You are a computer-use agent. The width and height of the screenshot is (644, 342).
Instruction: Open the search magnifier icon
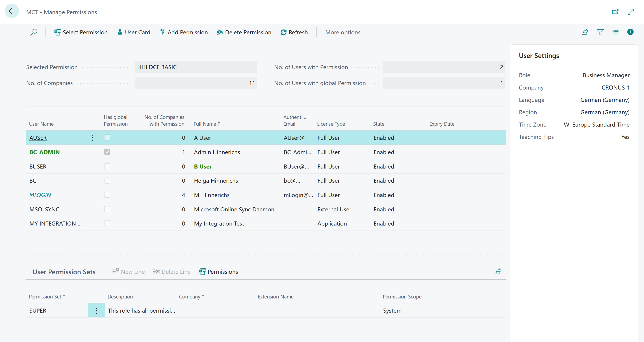pyautogui.click(x=34, y=32)
